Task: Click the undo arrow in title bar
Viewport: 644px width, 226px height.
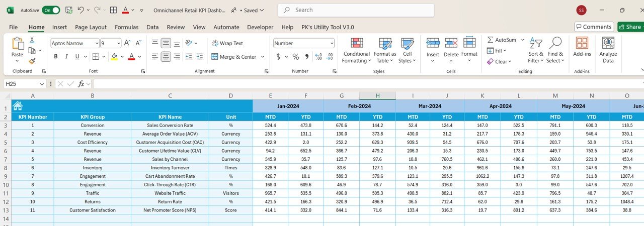Action: (x=80, y=10)
